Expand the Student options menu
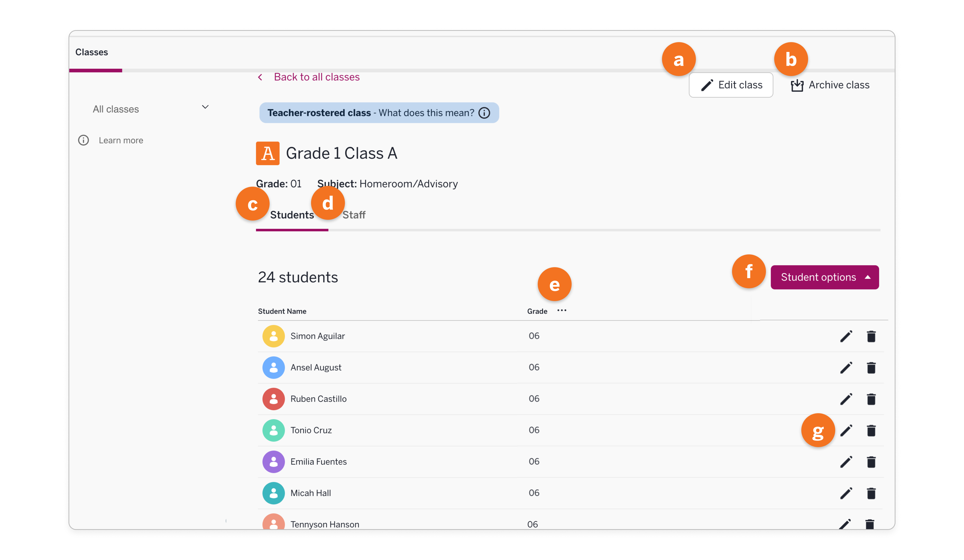 point(824,277)
